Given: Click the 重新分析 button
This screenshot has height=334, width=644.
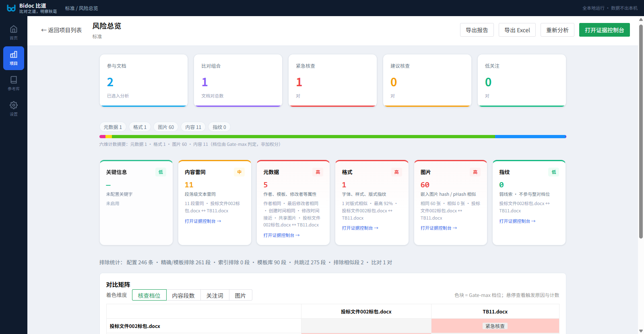Looking at the screenshot, I should click(x=557, y=30).
